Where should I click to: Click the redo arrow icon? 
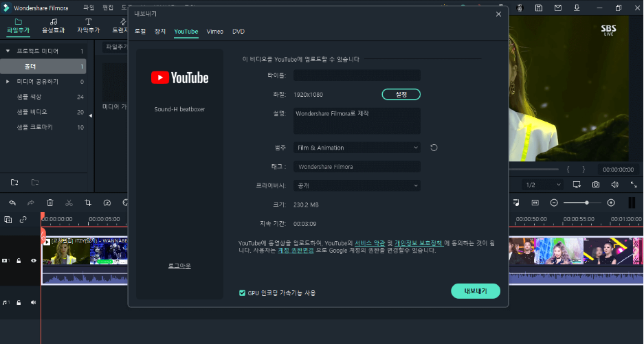coord(31,203)
